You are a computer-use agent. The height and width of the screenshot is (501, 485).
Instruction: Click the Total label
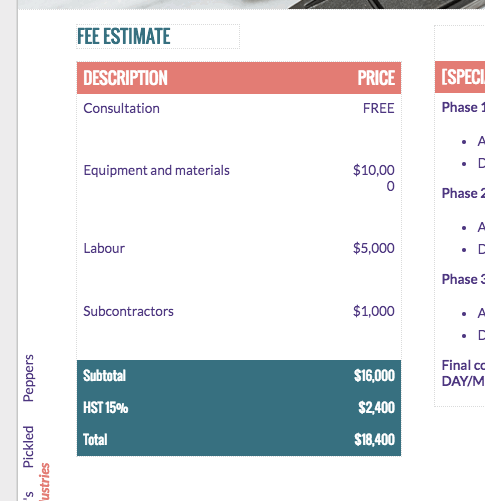(x=95, y=440)
